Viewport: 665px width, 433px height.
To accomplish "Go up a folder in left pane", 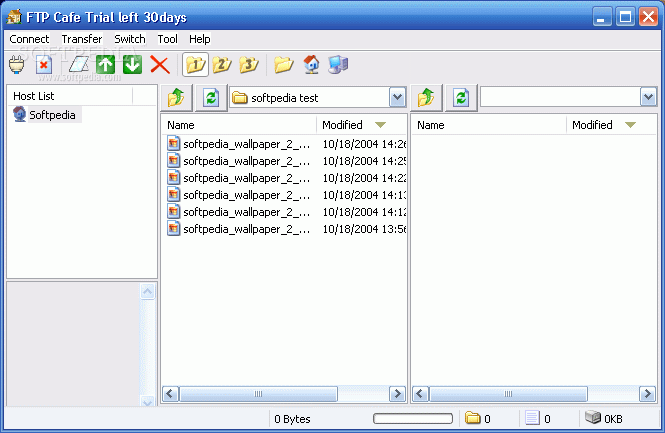I will coord(176,98).
